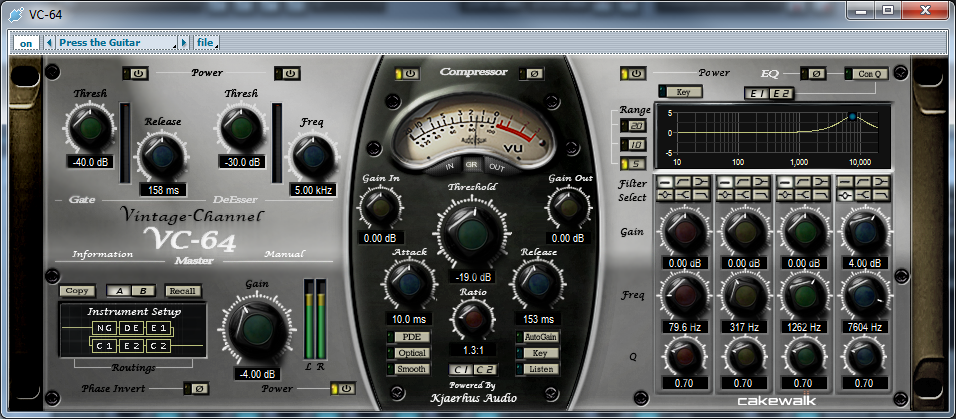This screenshot has height=419, width=956.
Task: Select peak bell filter for the 79.6 Hz band
Action: point(665,195)
